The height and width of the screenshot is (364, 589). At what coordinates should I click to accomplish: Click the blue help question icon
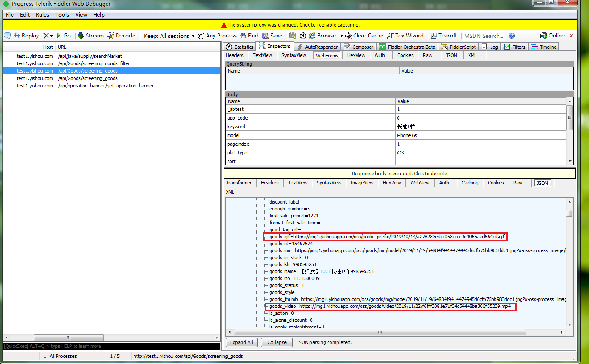(x=512, y=36)
